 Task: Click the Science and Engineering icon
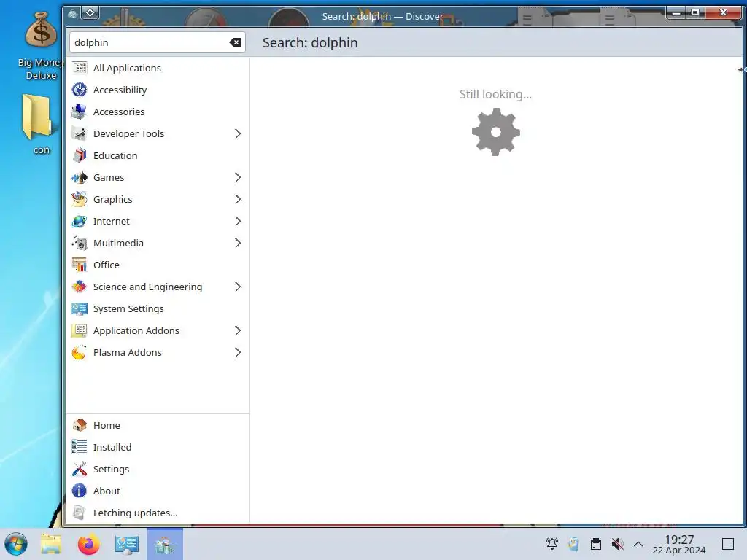tap(80, 287)
